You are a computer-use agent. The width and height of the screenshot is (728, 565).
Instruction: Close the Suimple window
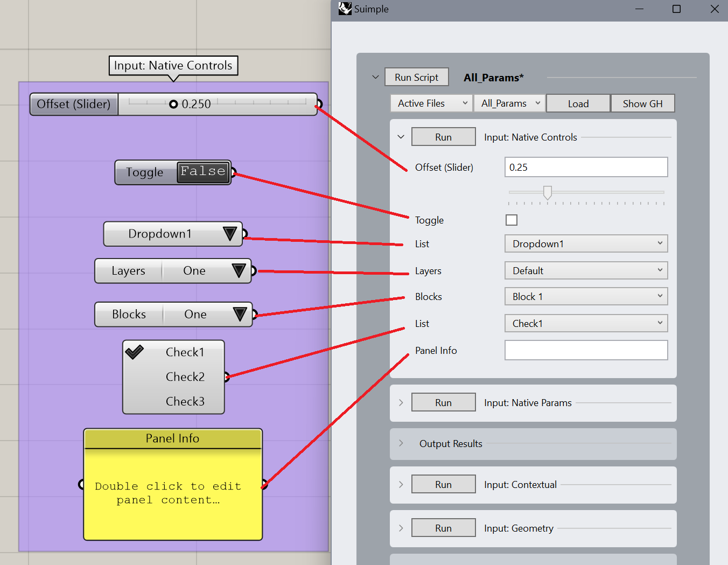[715, 9]
